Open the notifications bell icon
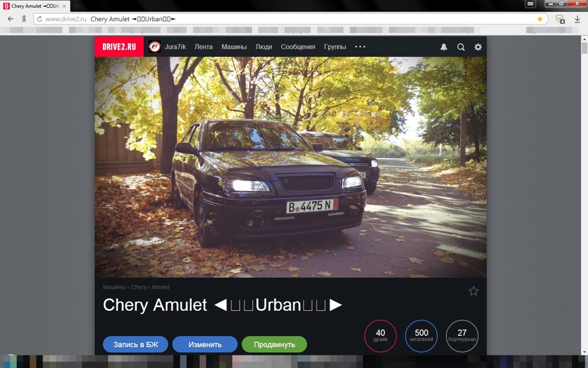This screenshot has height=368, width=588. [443, 47]
